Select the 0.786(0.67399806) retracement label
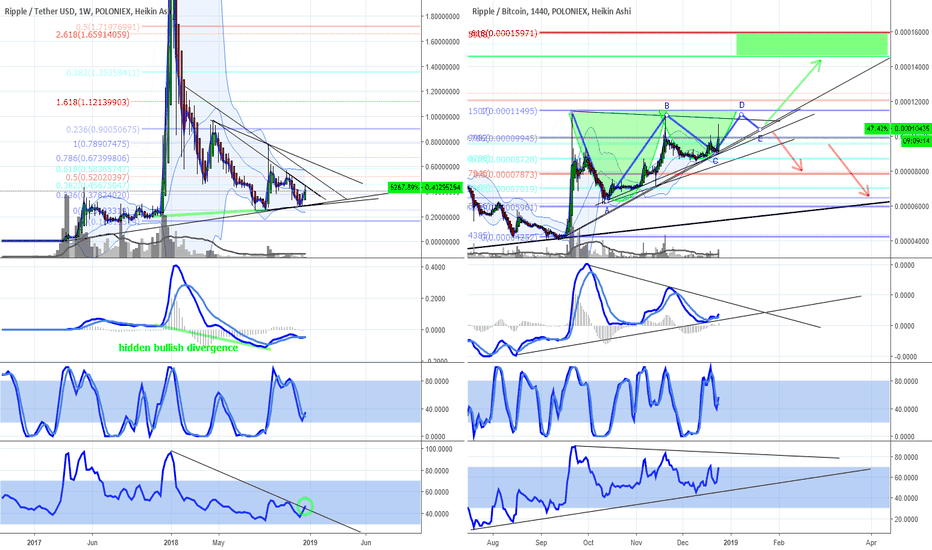This screenshot has width=932, height=550. point(93,158)
